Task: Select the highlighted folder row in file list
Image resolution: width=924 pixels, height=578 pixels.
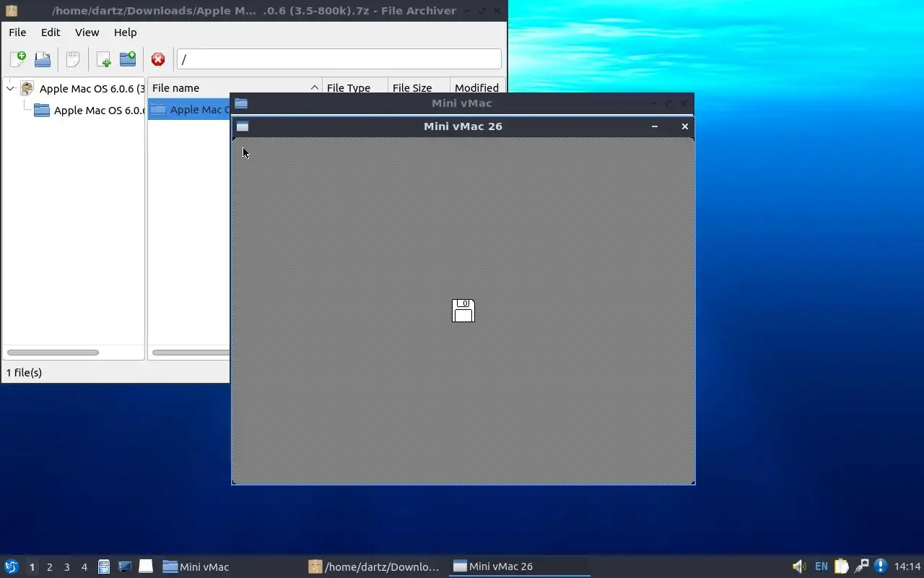Action: tap(189, 110)
